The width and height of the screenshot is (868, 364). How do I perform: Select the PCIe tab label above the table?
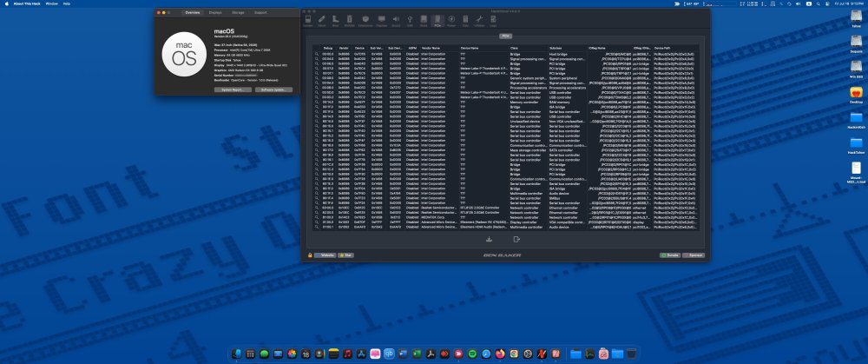point(505,36)
